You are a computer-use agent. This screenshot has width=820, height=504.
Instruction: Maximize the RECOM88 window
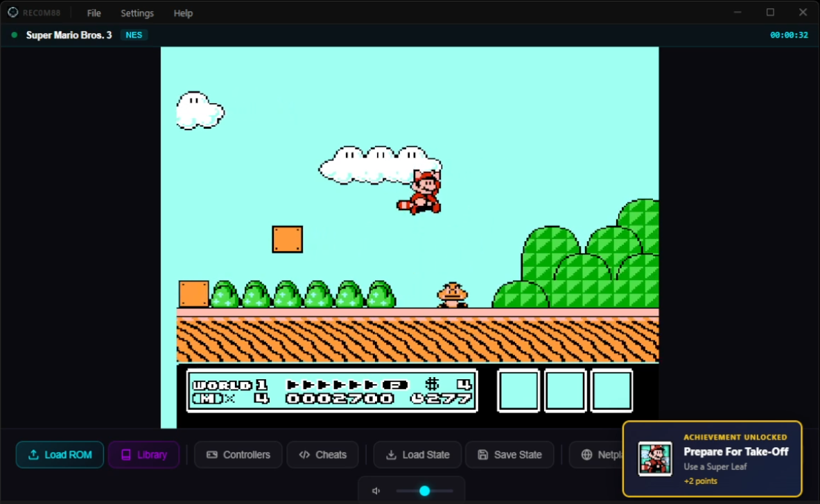coord(770,12)
